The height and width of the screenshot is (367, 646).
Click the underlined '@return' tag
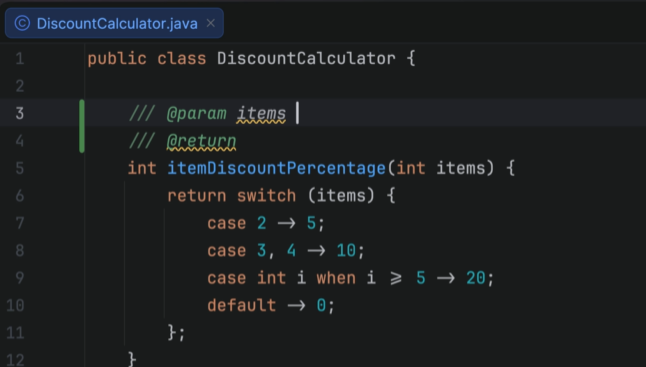pos(201,142)
